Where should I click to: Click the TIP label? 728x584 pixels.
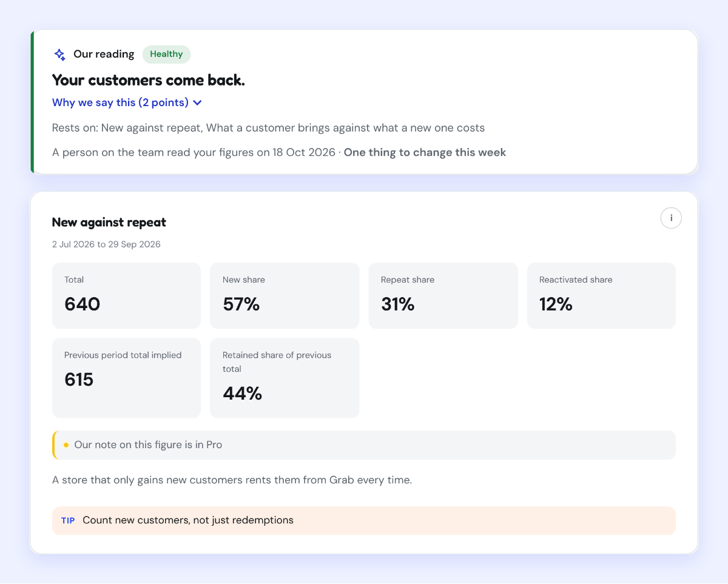pos(68,520)
